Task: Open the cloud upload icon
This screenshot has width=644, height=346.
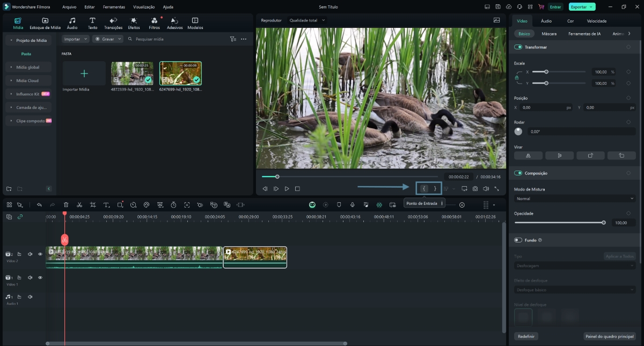Action: coord(509,7)
